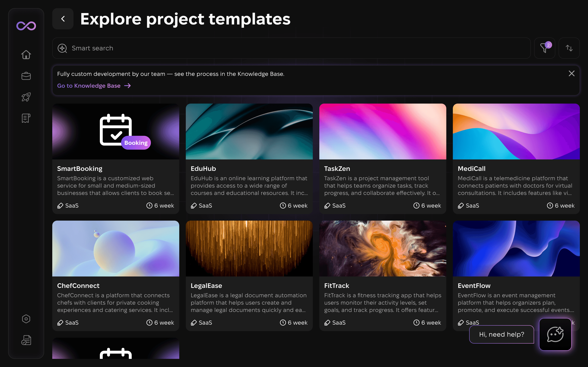Click the Smart search input field
Viewport: 588px width, 367px height.
292,48
